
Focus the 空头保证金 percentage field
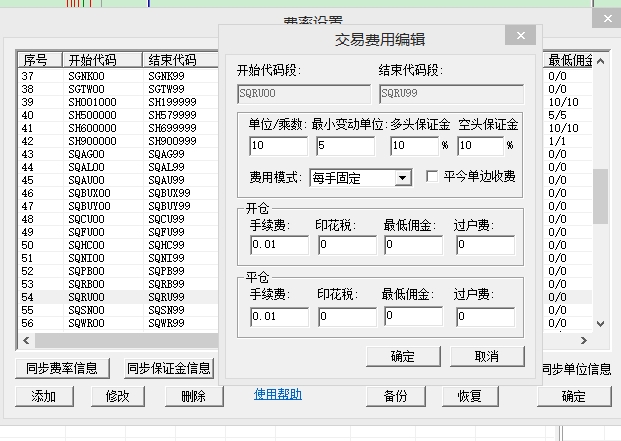(479, 146)
